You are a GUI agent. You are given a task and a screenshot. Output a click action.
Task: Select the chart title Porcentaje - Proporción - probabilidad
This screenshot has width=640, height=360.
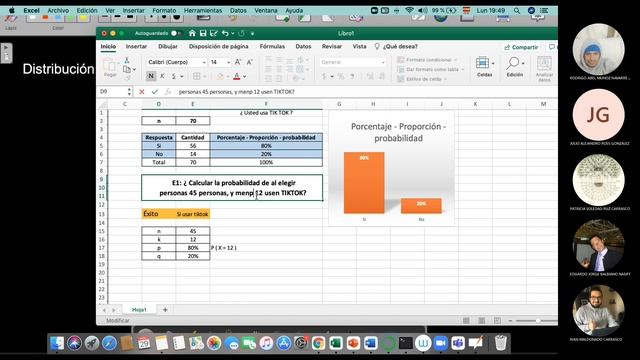pos(398,132)
